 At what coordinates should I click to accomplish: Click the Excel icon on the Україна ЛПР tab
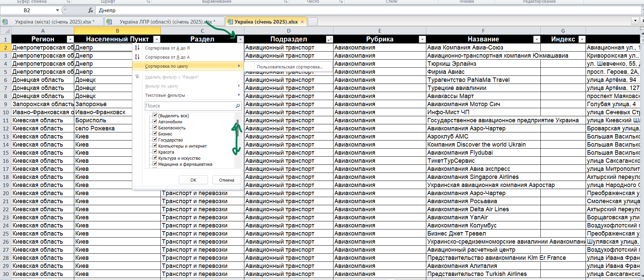coord(109,22)
